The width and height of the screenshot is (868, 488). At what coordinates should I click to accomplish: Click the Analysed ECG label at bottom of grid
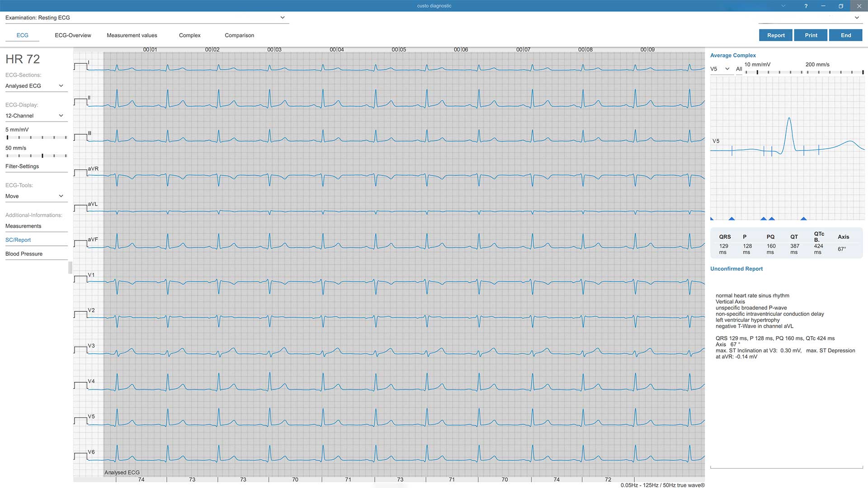point(122,473)
